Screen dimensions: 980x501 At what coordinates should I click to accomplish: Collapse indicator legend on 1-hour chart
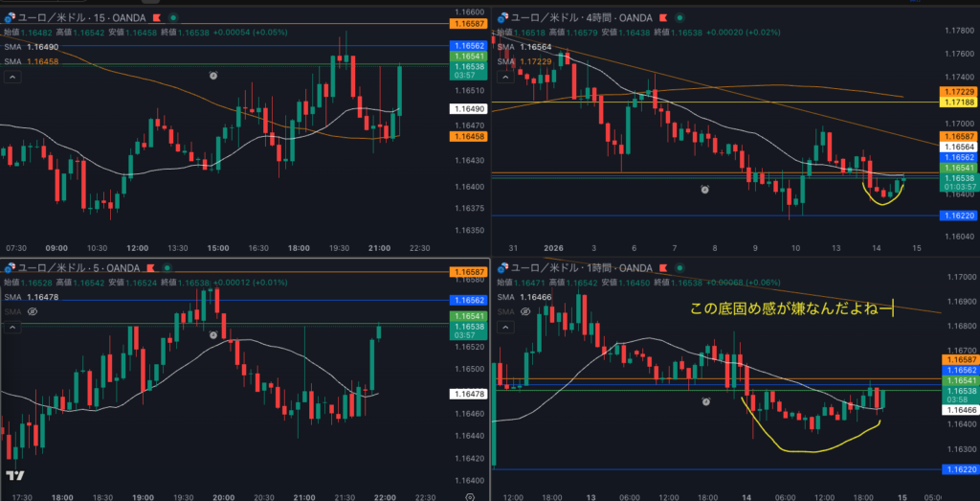504,328
